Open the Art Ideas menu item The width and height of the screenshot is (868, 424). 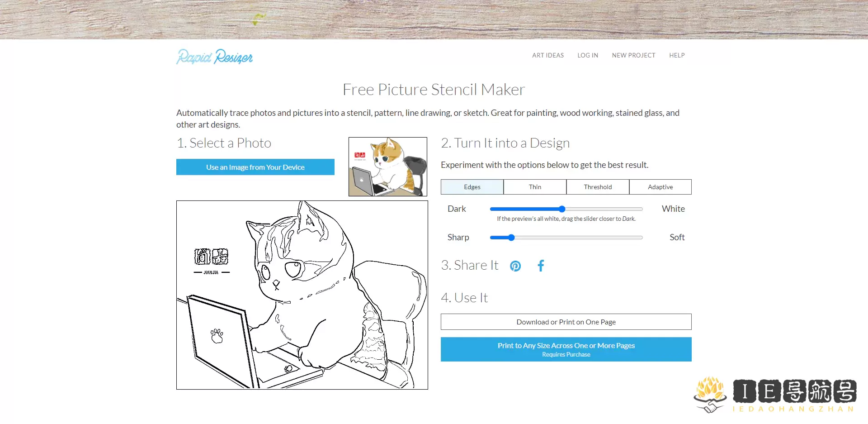click(547, 55)
